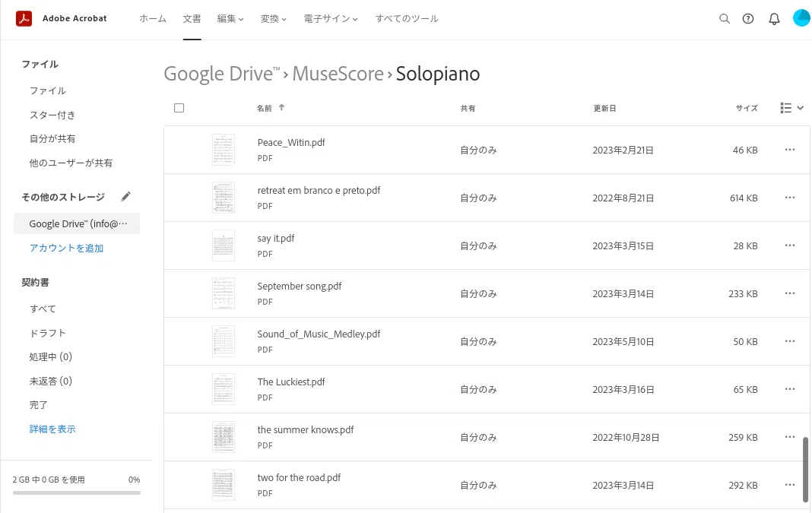Click 詳細を表示 link

pos(52,429)
